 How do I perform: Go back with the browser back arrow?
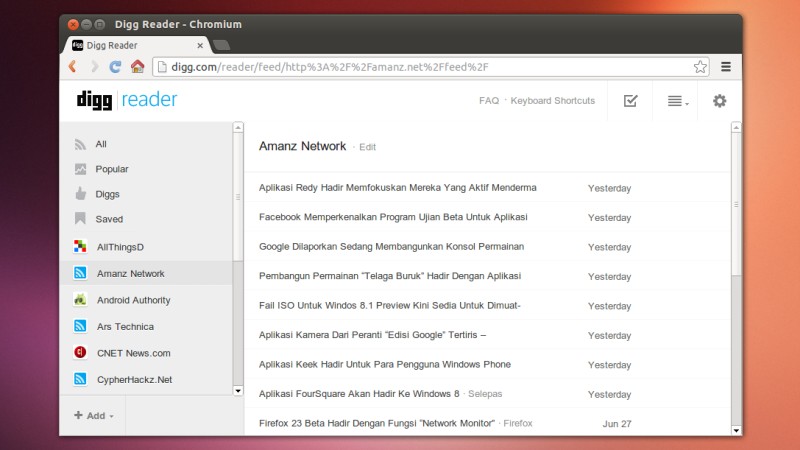coord(73,66)
